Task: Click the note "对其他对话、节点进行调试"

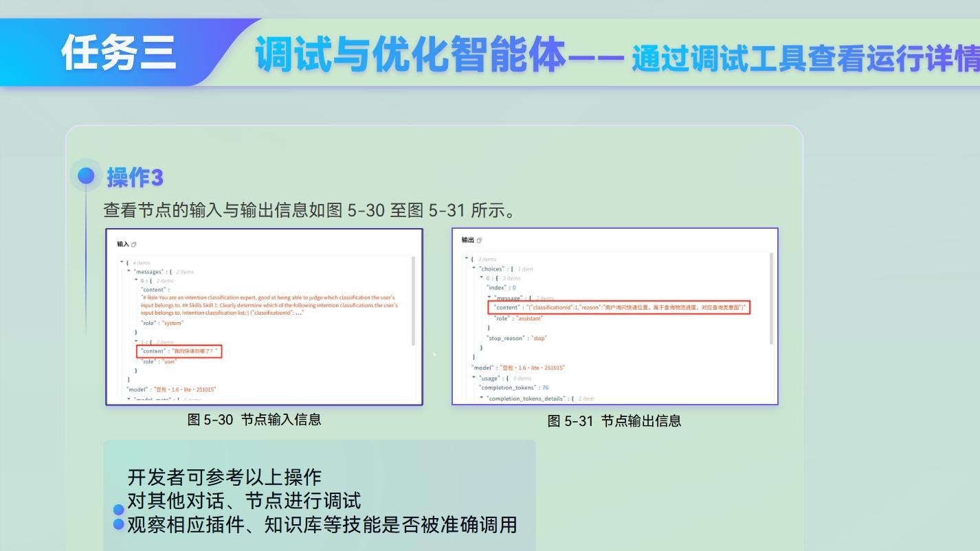Action: [244, 501]
